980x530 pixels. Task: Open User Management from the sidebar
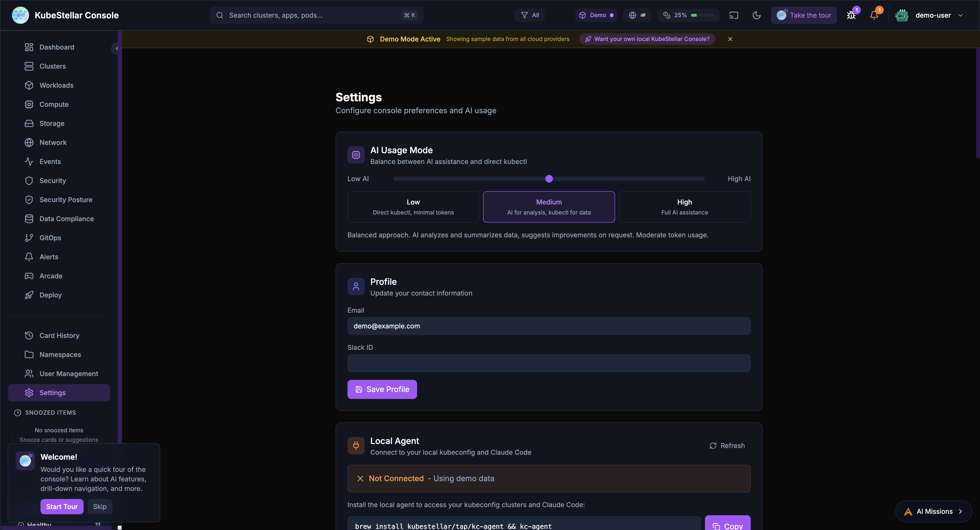pos(68,373)
